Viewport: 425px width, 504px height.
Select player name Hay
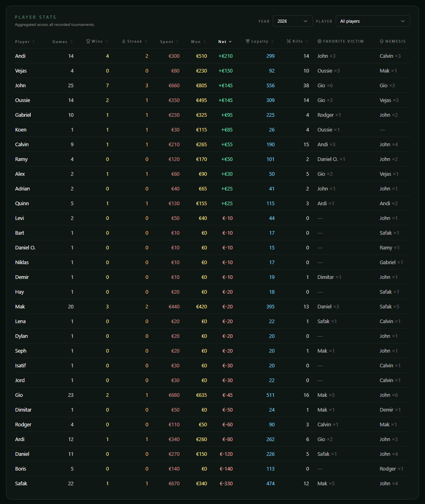click(20, 292)
